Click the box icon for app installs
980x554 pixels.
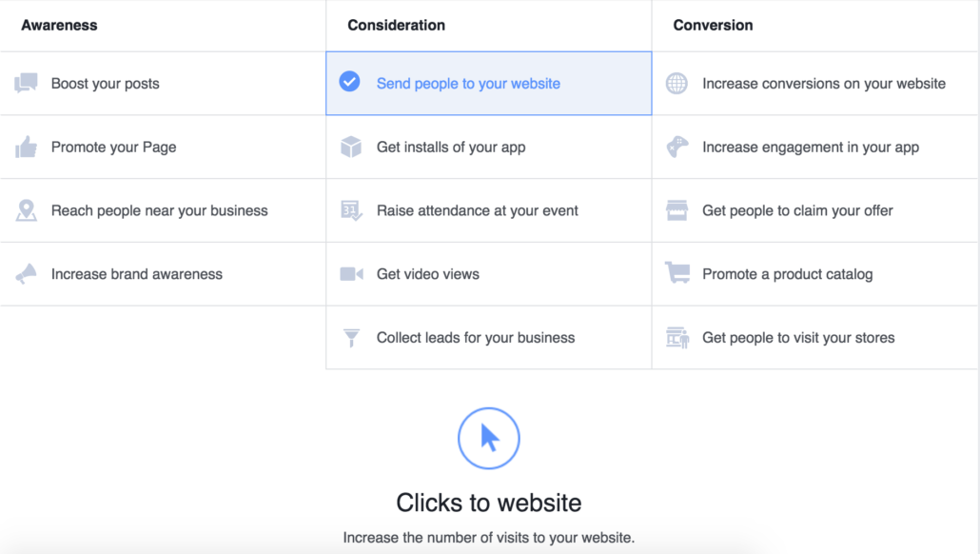pyautogui.click(x=351, y=147)
